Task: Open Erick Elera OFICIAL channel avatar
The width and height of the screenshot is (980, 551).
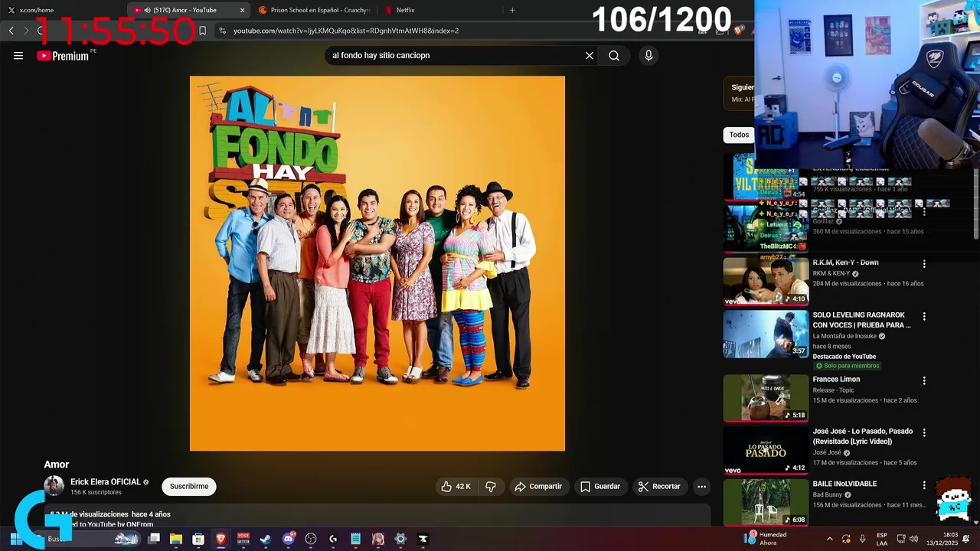Action: click(x=54, y=486)
